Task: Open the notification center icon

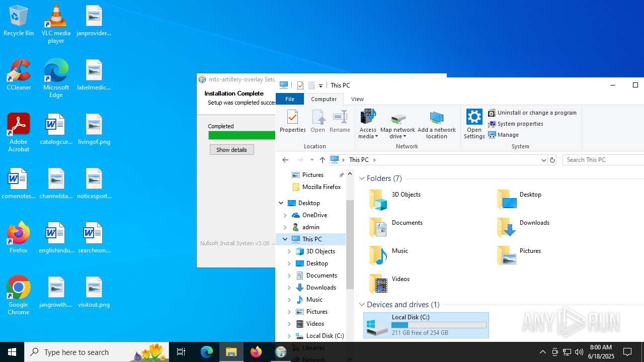Action: (627, 352)
